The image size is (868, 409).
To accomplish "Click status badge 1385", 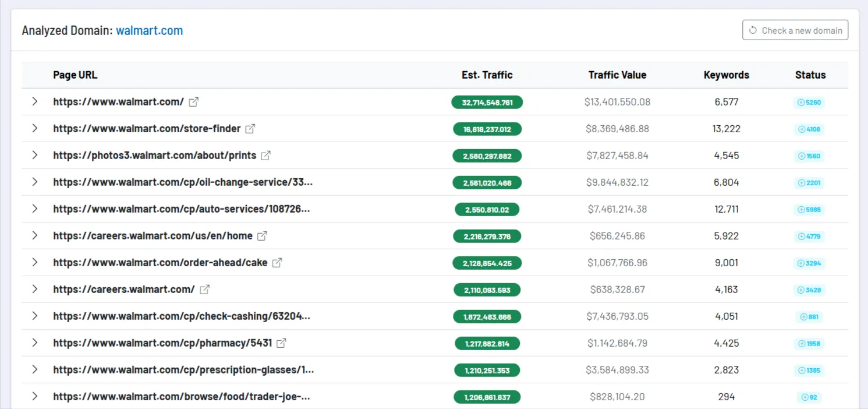I will click(x=809, y=371).
